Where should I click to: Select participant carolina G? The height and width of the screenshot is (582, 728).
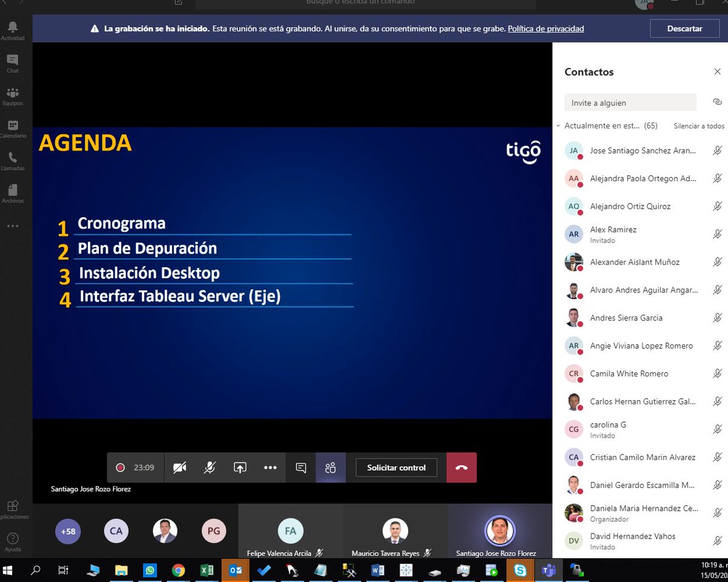tap(640, 429)
